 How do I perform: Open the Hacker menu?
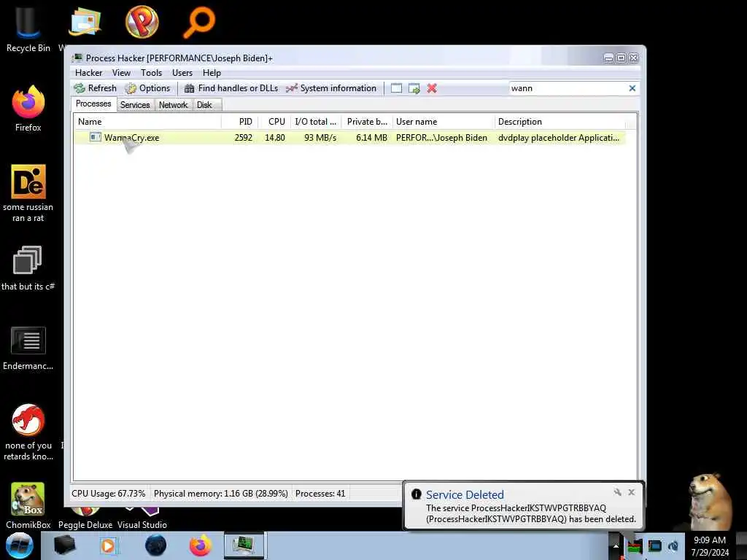point(88,73)
